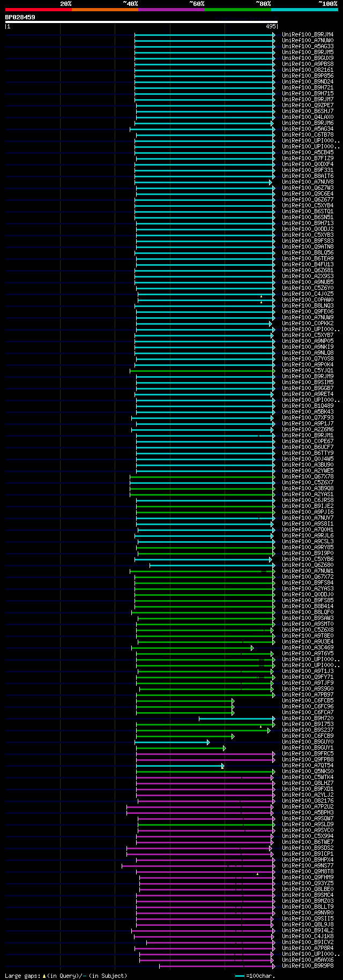Select label UniRef100_B9R9P8
This screenshot has height=980, width=343.
pyautogui.click(x=308, y=966)
